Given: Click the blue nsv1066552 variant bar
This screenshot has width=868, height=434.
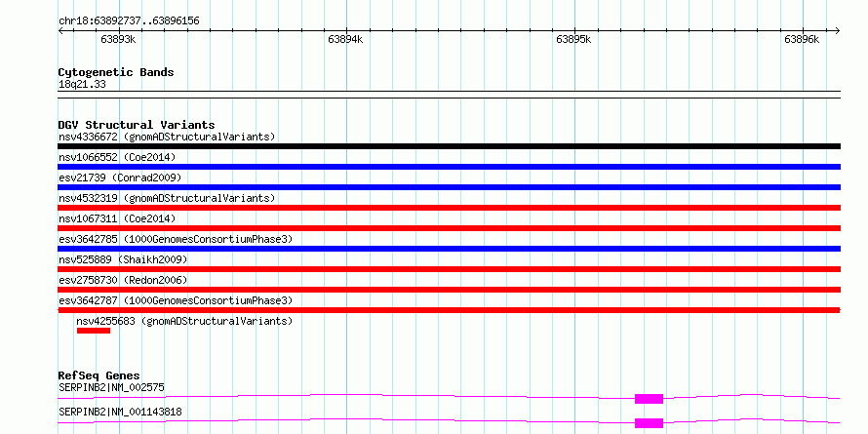Looking at the screenshot, I should click(x=449, y=167).
